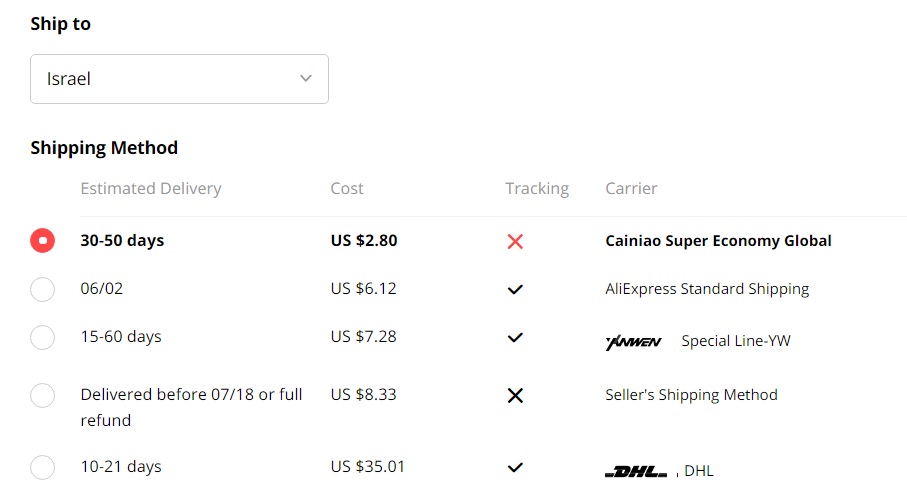Click the DHL carrier logo
Screen dimensions: 907x487
(x=636, y=471)
